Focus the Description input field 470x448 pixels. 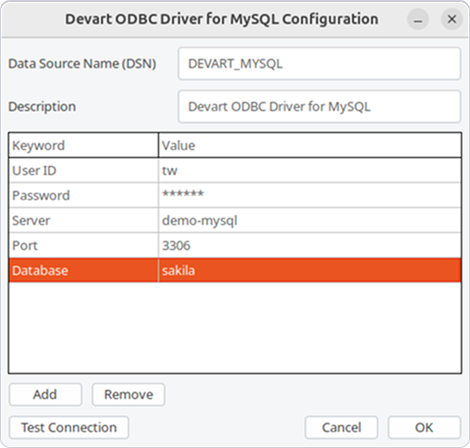point(319,107)
